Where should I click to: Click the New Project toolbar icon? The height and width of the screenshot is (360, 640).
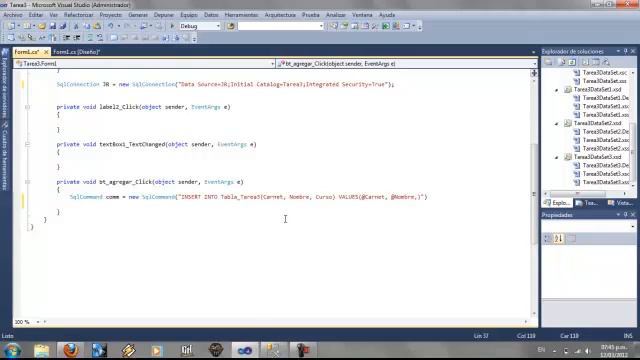(11, 26)
